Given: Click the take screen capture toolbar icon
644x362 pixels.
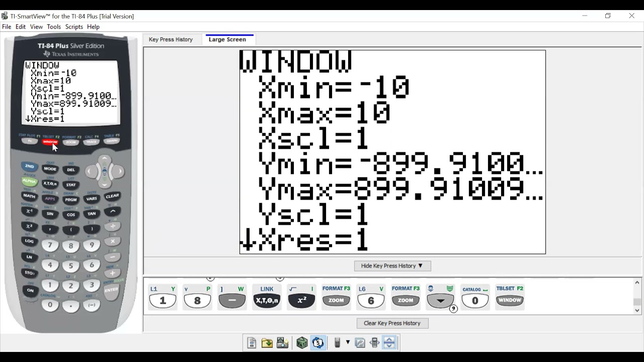Looking at the screenshot, I should click(282, 343).
